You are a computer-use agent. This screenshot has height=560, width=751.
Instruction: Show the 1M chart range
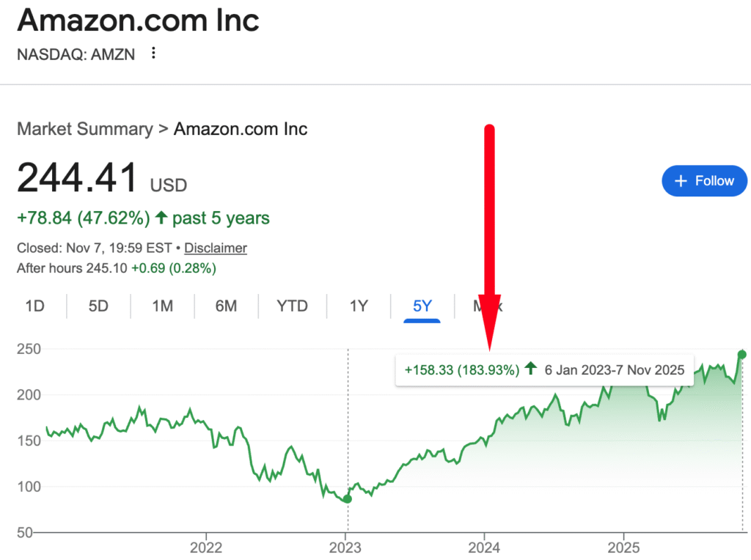162,306
